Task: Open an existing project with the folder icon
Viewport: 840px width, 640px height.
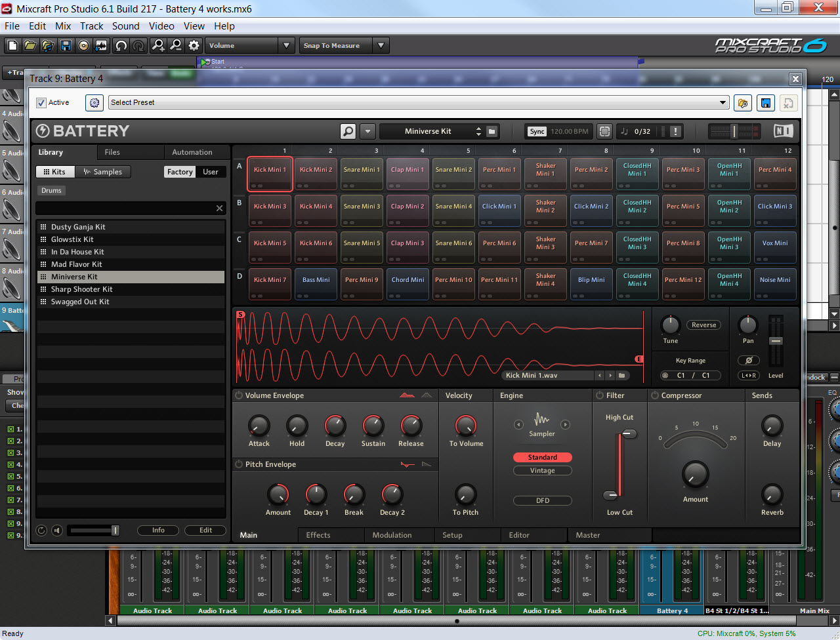Action: tap(30, 45)
